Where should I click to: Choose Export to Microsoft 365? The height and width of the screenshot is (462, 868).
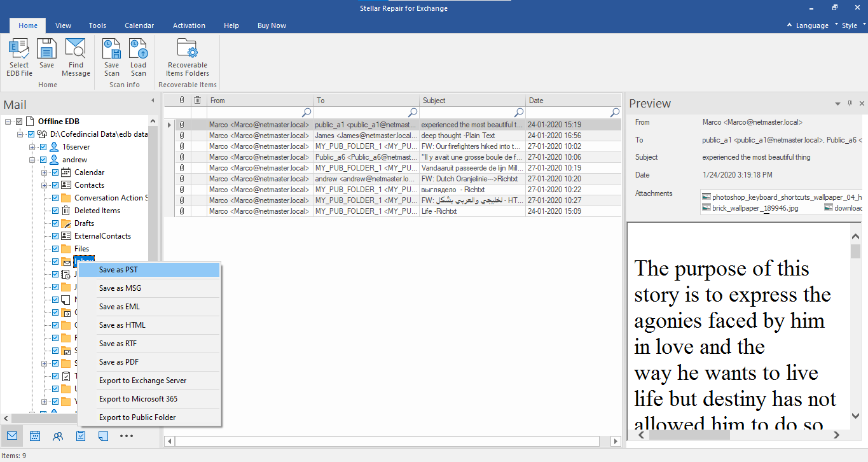point(149,399)
